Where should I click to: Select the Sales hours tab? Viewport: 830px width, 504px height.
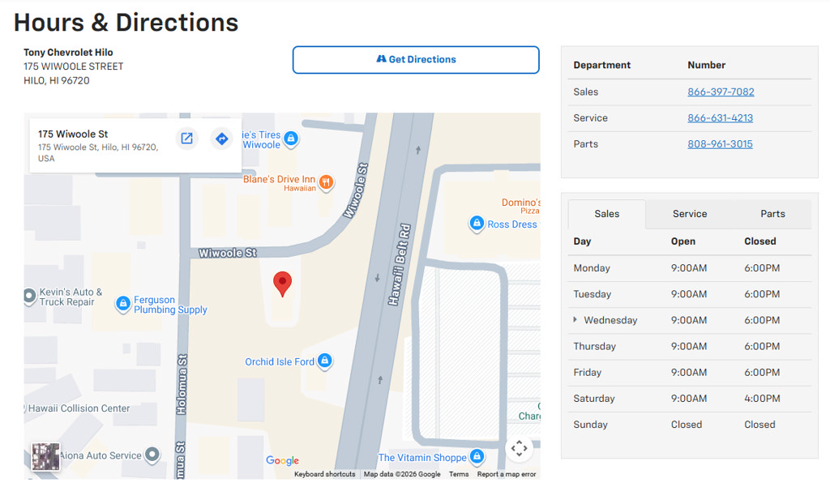point(606,214)
